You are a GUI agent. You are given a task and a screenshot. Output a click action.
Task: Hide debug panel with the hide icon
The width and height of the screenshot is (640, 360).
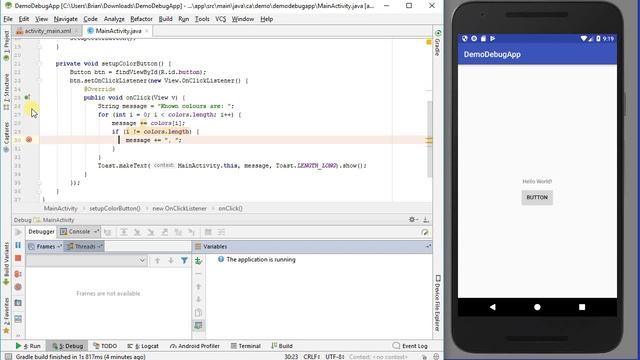(426, 220)
